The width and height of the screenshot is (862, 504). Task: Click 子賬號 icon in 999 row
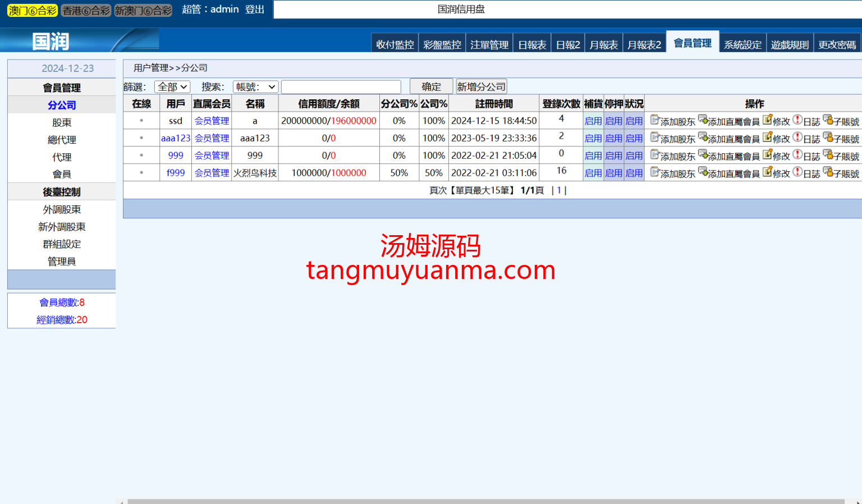coord(828,155)
